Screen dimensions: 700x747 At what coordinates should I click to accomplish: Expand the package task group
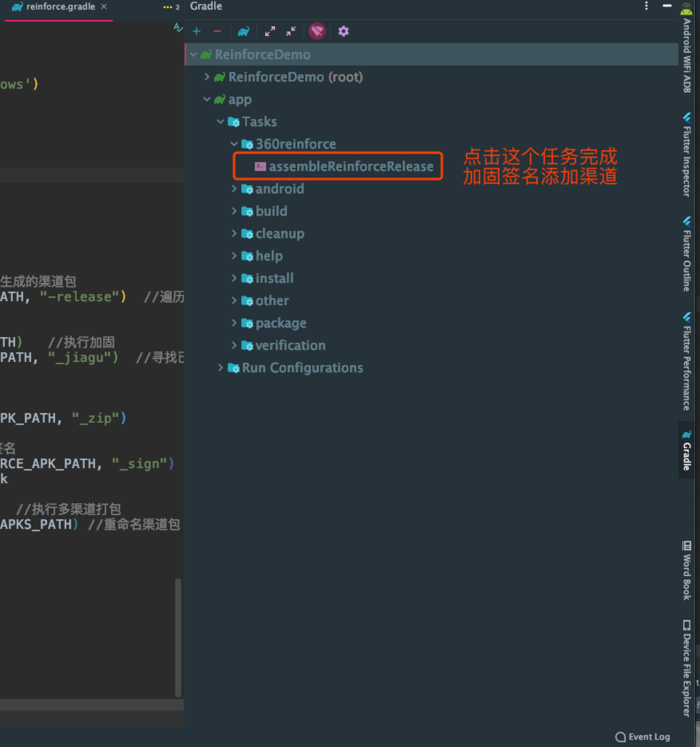(x=234, y=323)
